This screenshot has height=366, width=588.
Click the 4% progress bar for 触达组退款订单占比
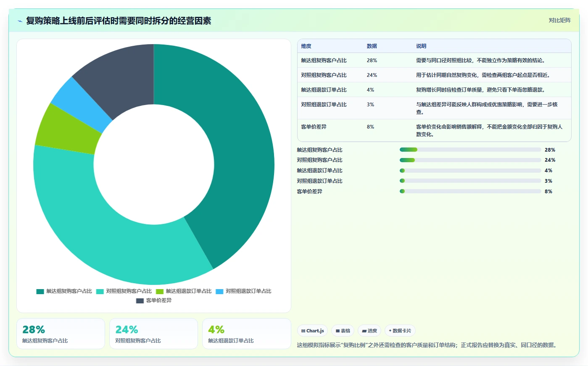pos(470,171)
